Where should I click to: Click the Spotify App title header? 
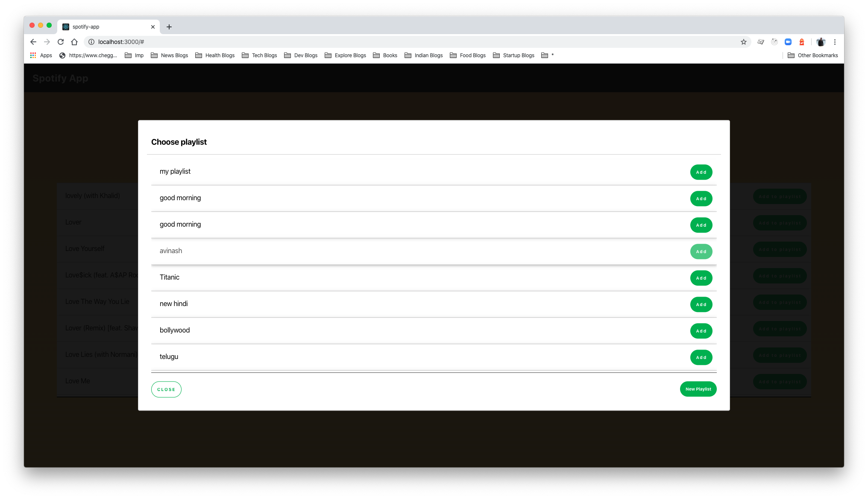click(x=60, y=78)
